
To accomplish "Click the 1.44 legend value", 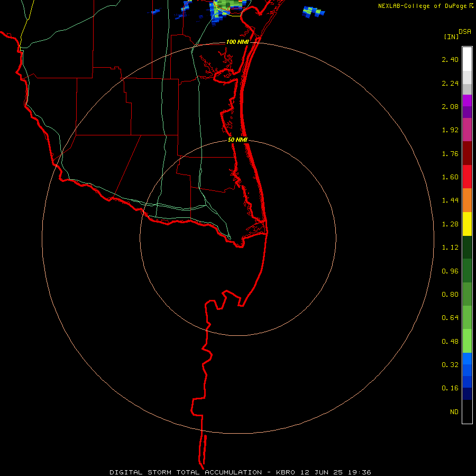I will 450,200.
